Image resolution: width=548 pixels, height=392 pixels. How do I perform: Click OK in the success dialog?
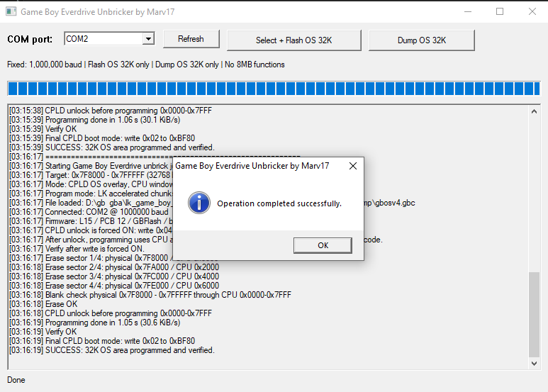[x=323, y=245]
